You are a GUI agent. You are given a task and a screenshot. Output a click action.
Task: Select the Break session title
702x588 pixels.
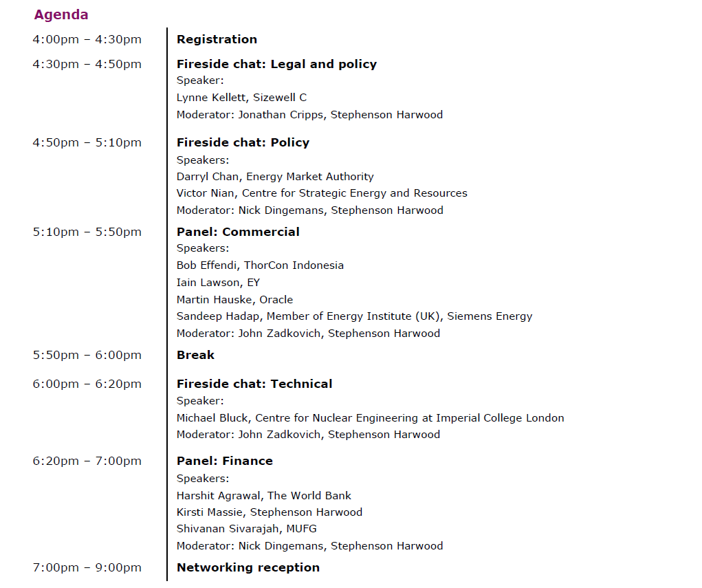[195, 355]
